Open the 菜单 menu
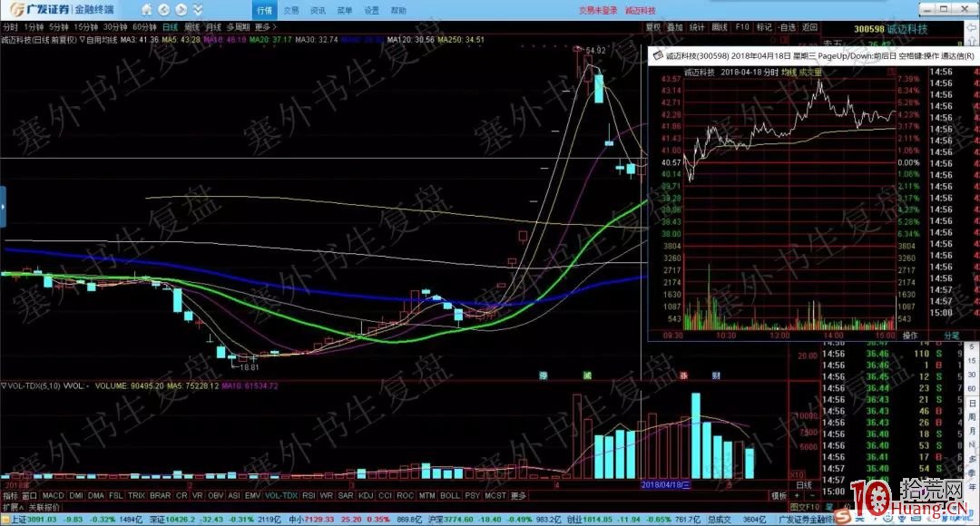 click(x=345, y=11)
